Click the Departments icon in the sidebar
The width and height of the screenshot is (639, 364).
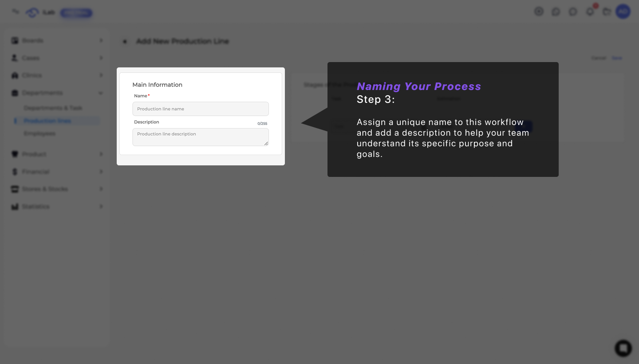[x=15, y=93]
